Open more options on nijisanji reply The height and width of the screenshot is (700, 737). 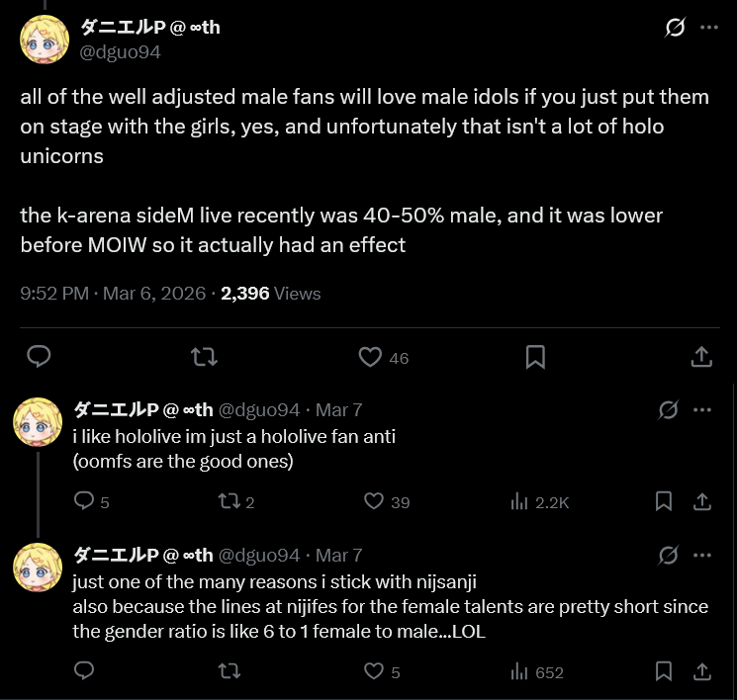702,555
